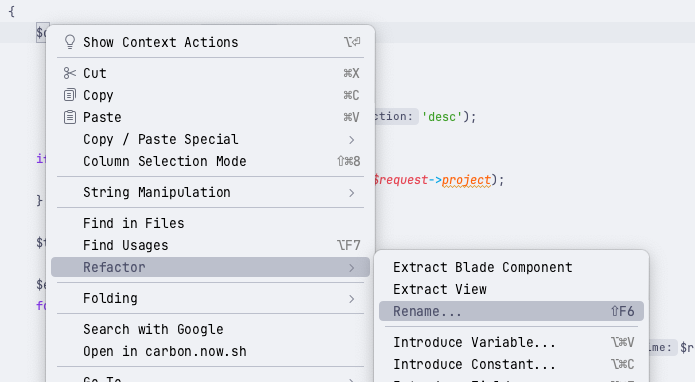Viewport: 695px width, 382px height.
Task: Open the String Manipulation submenu
Action: click(x=211, y=192)
